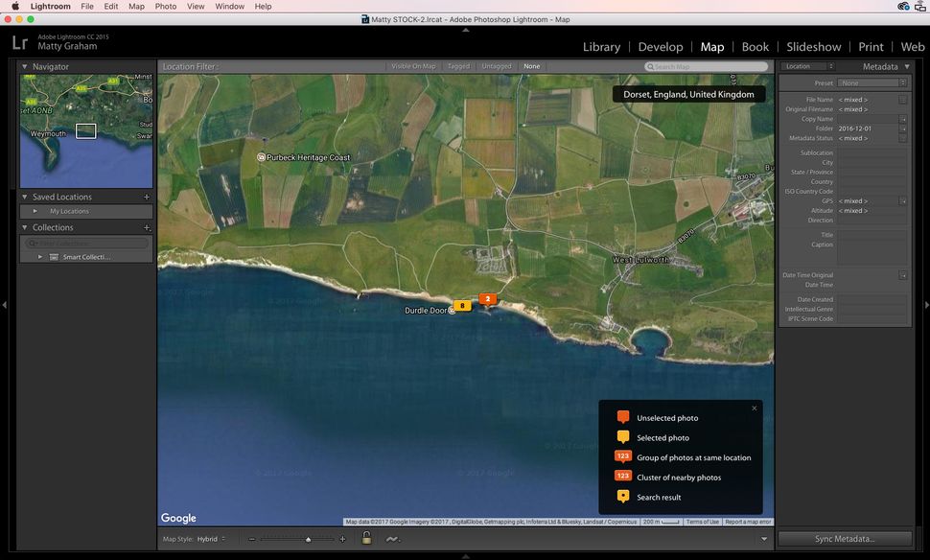Click the Search Map input field
This screenshot has height=560, width=930.
pyautogui.click(x=707, y=67)
